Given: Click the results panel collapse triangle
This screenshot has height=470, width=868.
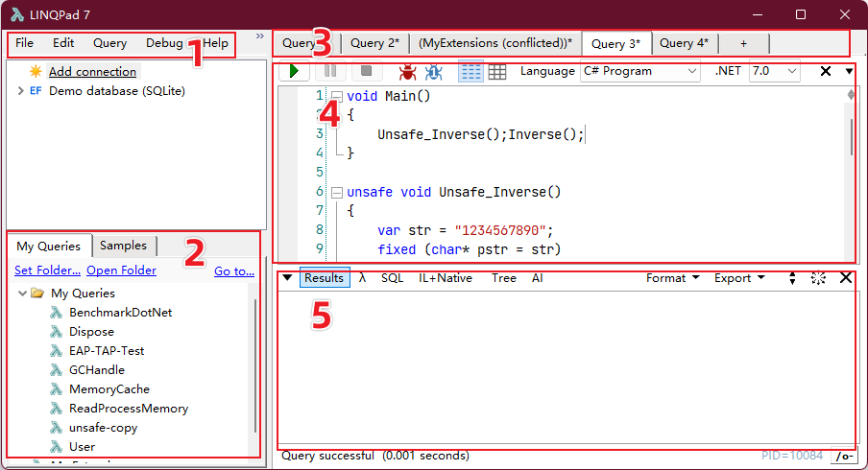Looking at the screenshot, I should click(287, 277).
